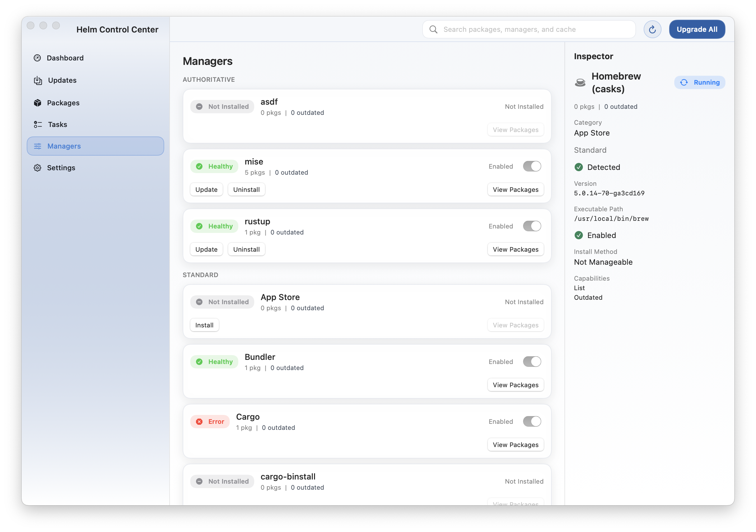Click the refresh icon beside Upgrade All
Image resolution: width=756 pixels, height=532 pixels.
click(x=652, y=29)
